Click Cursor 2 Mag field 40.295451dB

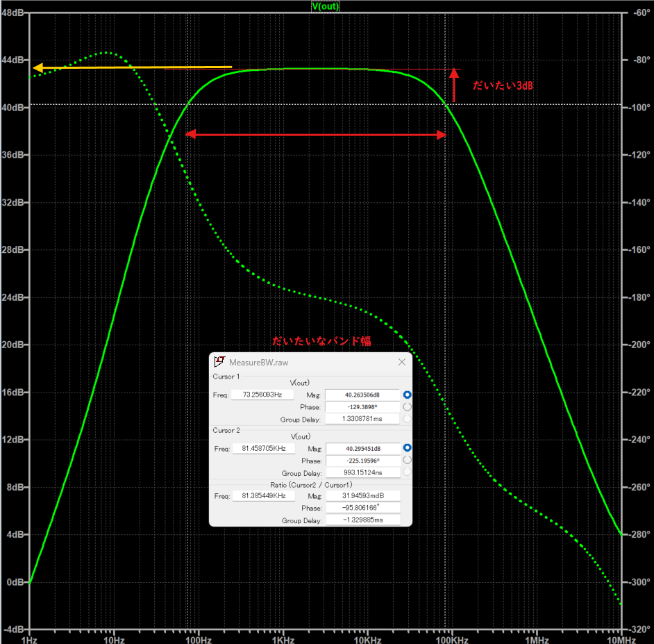[x=363, y=449]
